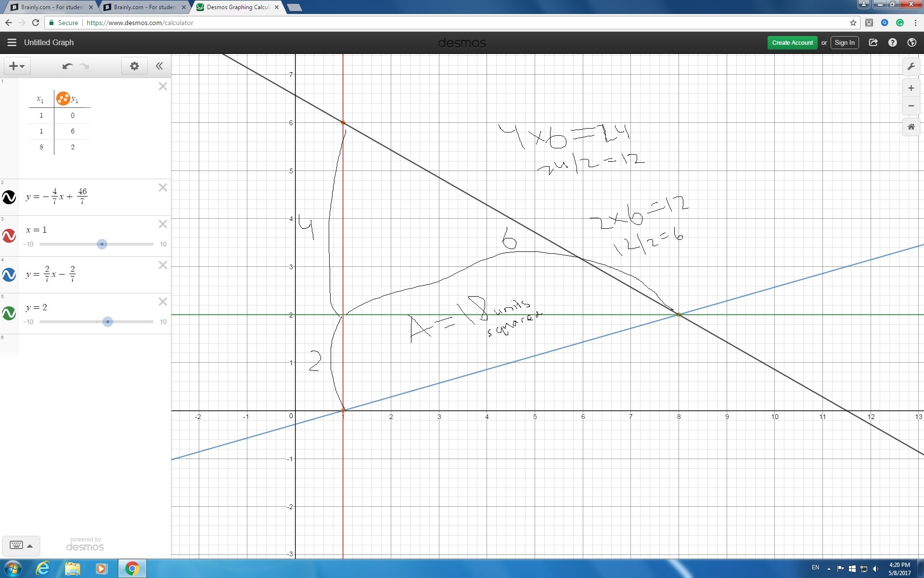
Task: Open the help question mark menu
Action: 892,42
